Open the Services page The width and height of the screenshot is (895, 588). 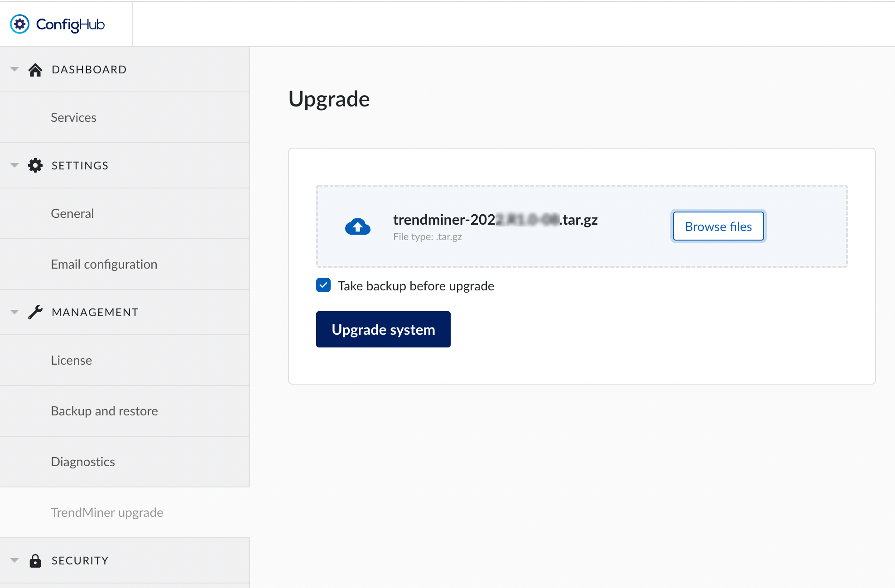pyautogui.click(x=125, y=117)
